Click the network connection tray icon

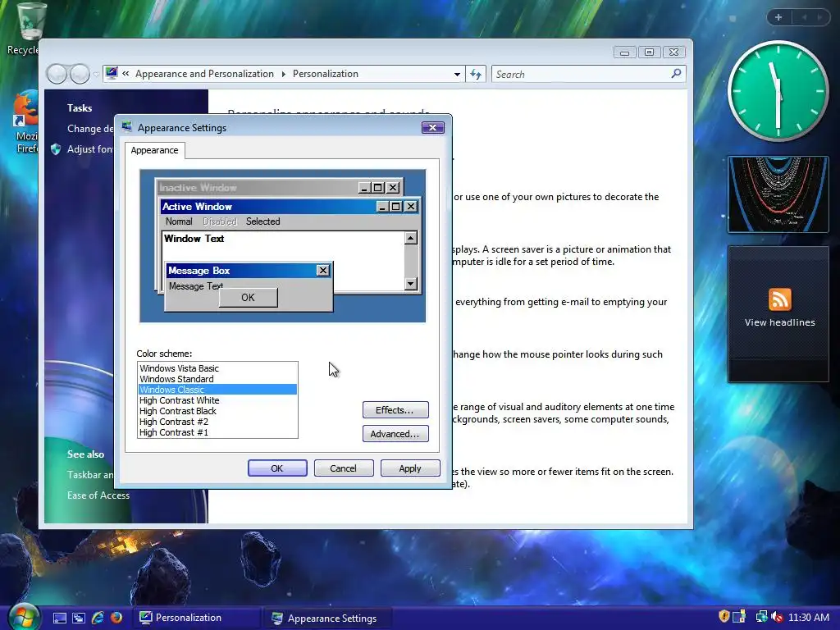pos(761,617)
